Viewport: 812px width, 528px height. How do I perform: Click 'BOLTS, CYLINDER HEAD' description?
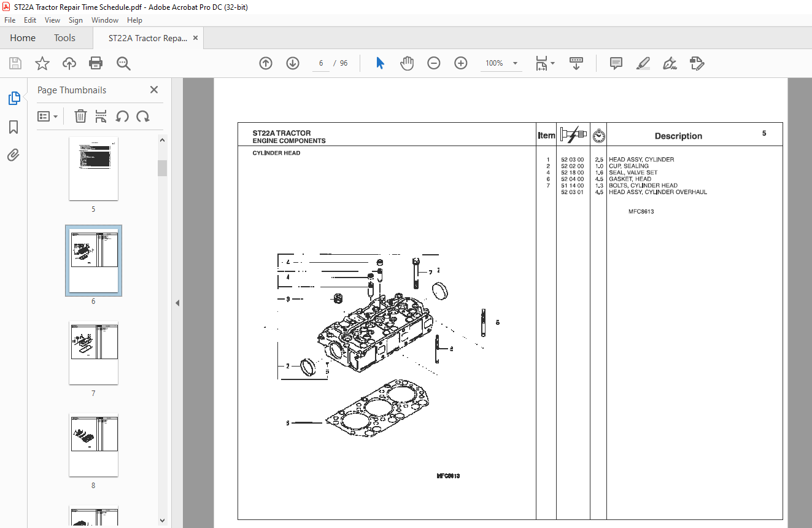(x=643, y=185)
